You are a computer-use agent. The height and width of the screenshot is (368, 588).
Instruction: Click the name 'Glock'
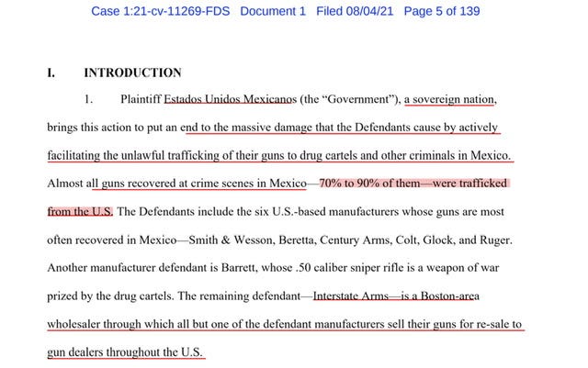[437, 240]
